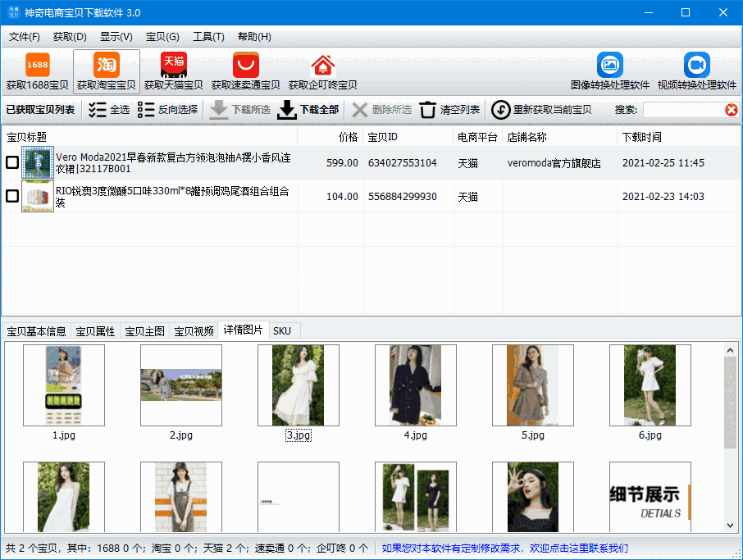Select the 3.jpg thumbnail image
The width and height of the screenshot is (743, 560).
pyautogui.click(x=299, y=385)
